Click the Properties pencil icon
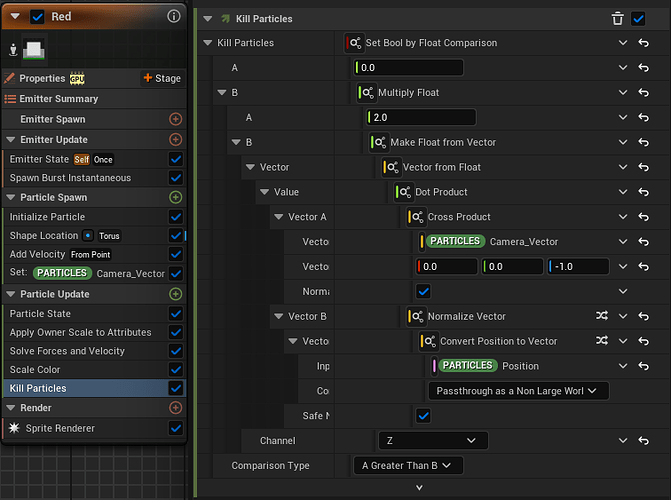The image size is (671, 500). [x=9, y=78]
